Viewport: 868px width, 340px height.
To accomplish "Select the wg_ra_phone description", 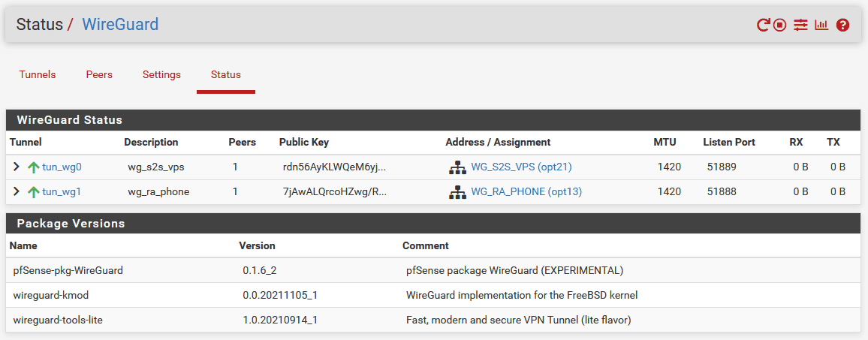I will click(159, 192).
